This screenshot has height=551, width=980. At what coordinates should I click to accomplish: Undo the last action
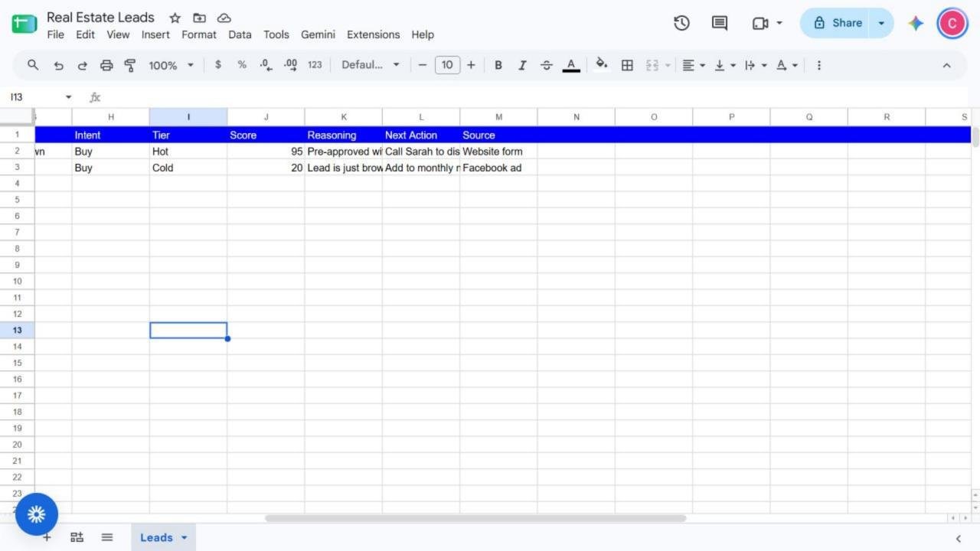point(58,65)
